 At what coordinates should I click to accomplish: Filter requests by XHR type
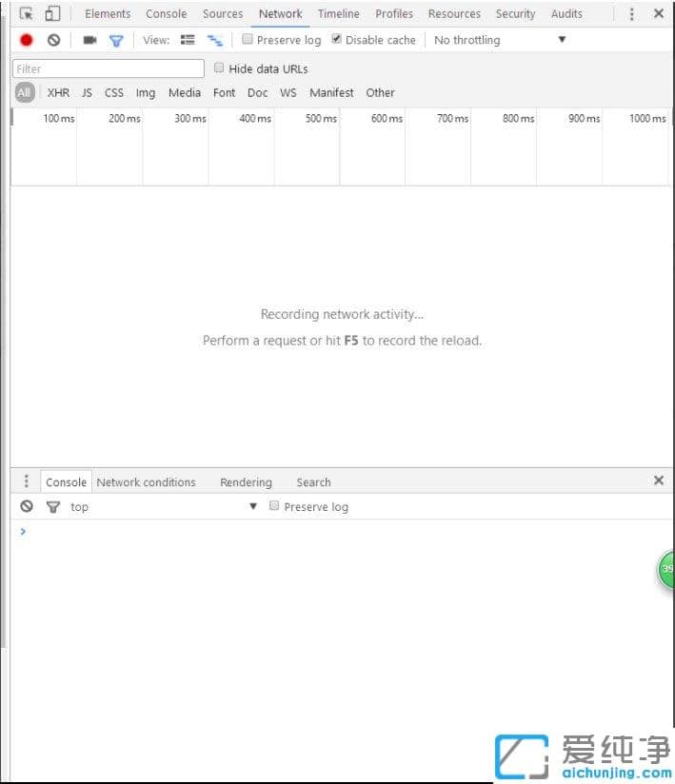(x=58, y=93)
